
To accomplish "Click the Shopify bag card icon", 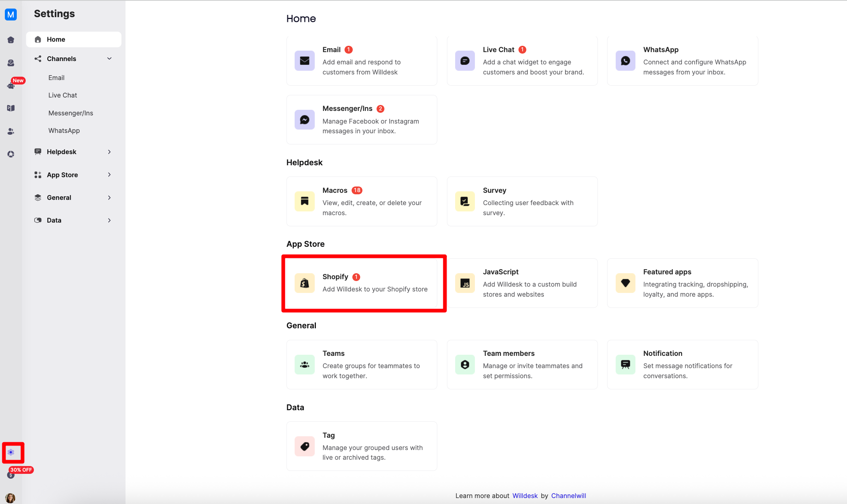I will [305, 283].
